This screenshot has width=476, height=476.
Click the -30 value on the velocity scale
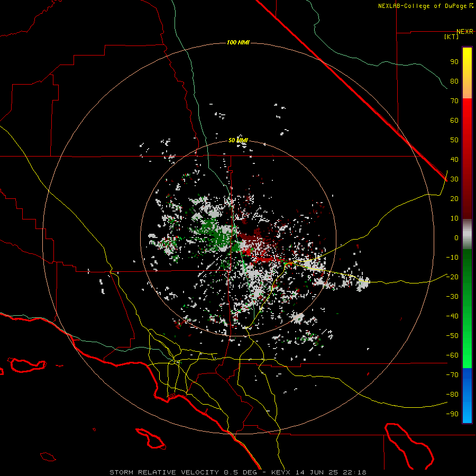tap(452, 297)
